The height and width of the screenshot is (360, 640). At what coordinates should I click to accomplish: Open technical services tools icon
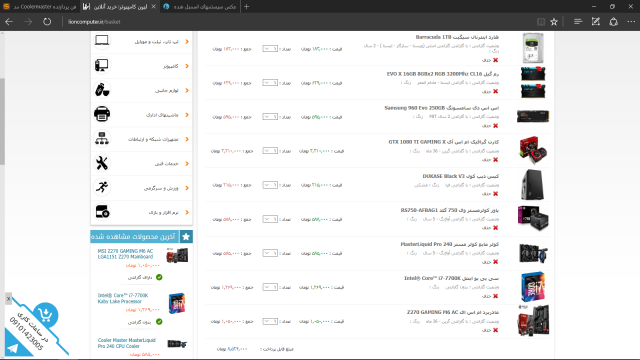point(102,163)
